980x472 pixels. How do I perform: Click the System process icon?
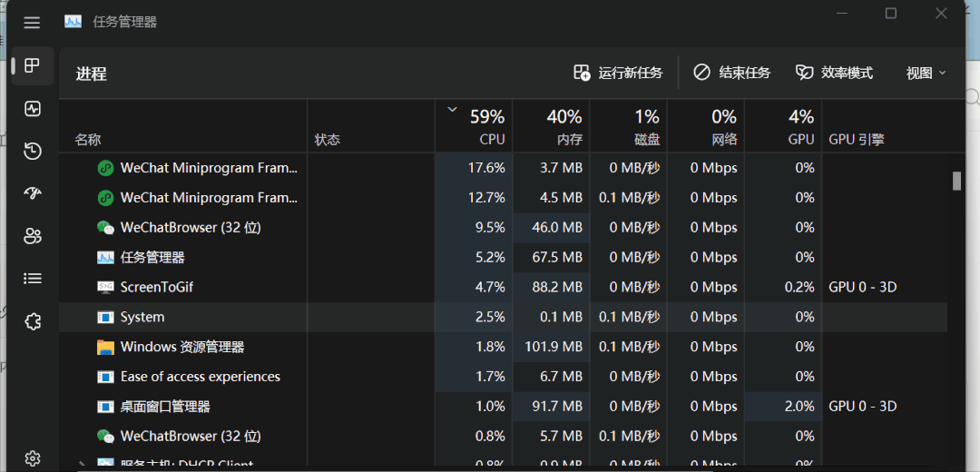click(105, 317)
